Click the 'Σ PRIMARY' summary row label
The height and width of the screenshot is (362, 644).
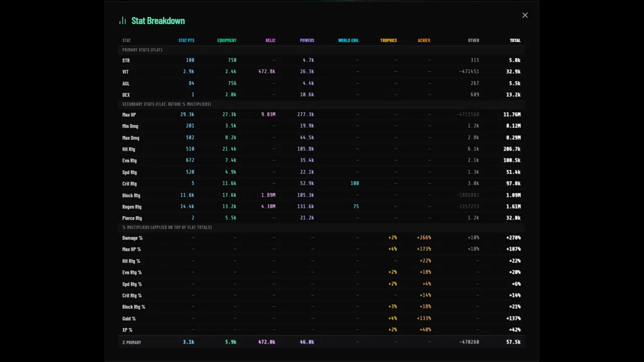click(x=132, y=342)
